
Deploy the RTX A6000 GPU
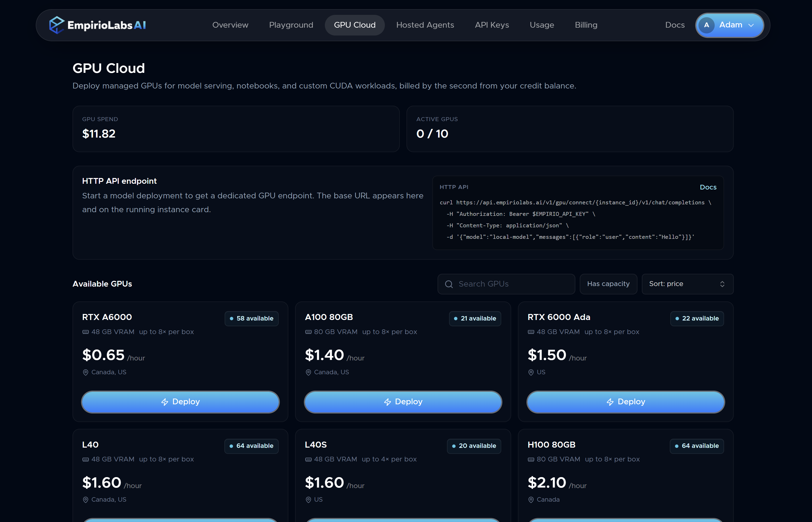[180, 402]
